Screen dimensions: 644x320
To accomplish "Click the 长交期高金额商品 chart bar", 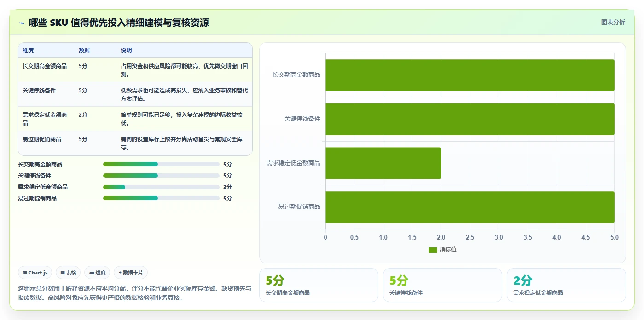I will point(470,75).
